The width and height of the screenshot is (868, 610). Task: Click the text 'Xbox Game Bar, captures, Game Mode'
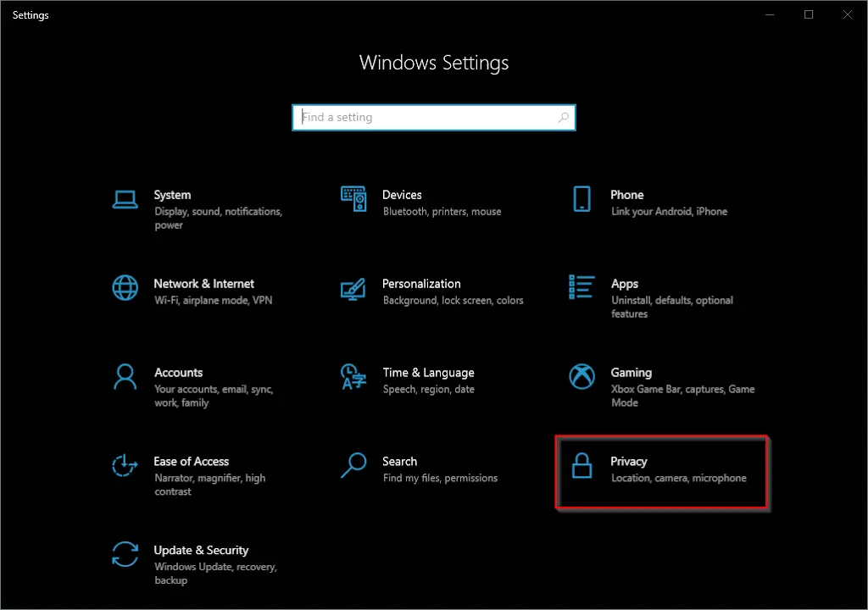tap(683, 396)
